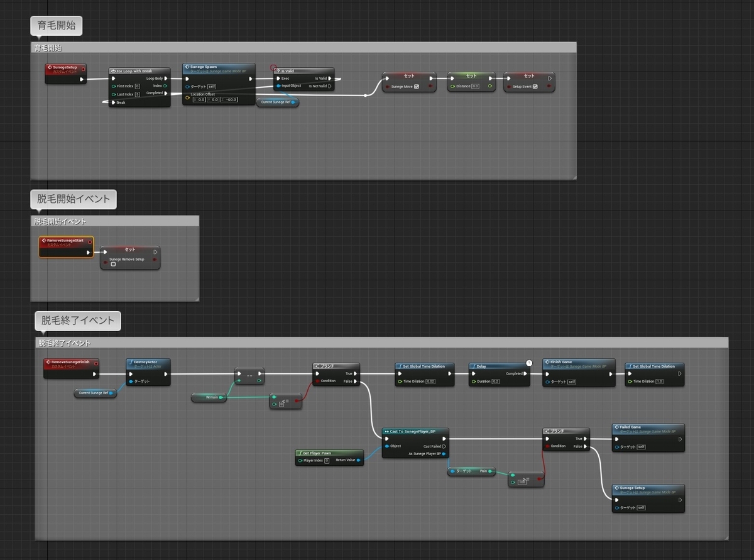
Task: Select the Get Player Pawn node
Action: (x=330, y=457)
